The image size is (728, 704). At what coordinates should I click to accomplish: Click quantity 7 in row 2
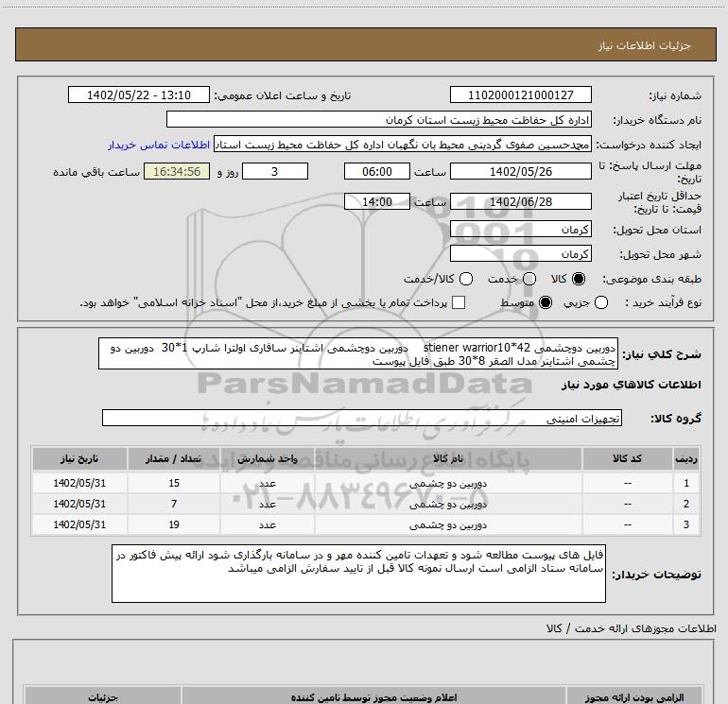(x=174, y=504)
